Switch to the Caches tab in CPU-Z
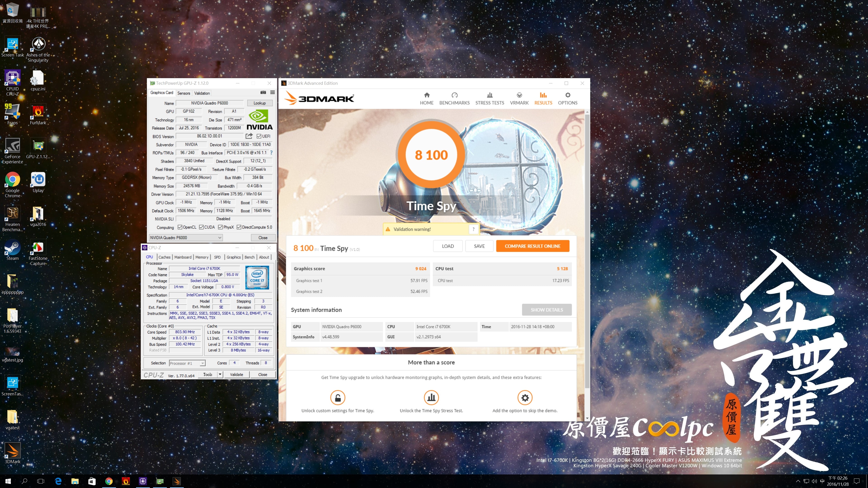Image resolution: width=868 pixels, height=488 pixels. click(x=164, y=257)
